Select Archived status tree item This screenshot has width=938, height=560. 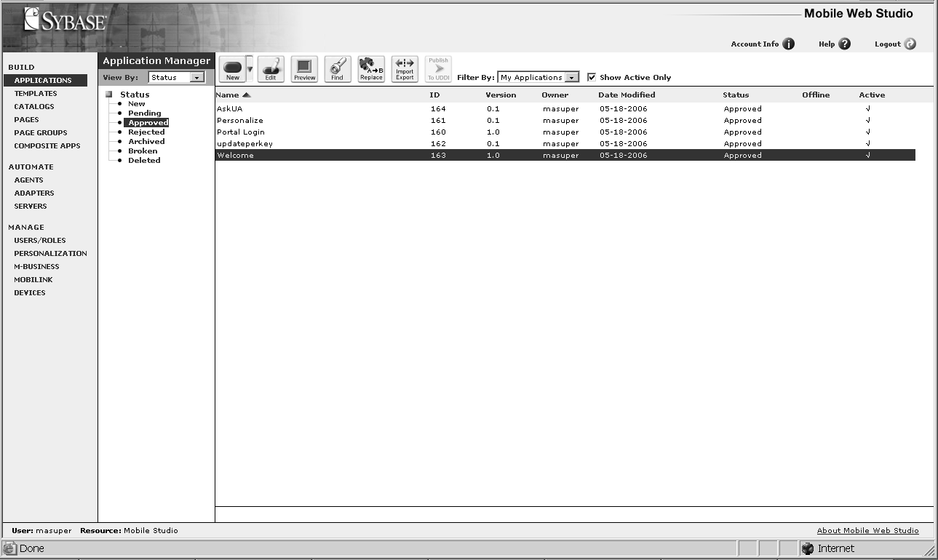pos(146,142)
